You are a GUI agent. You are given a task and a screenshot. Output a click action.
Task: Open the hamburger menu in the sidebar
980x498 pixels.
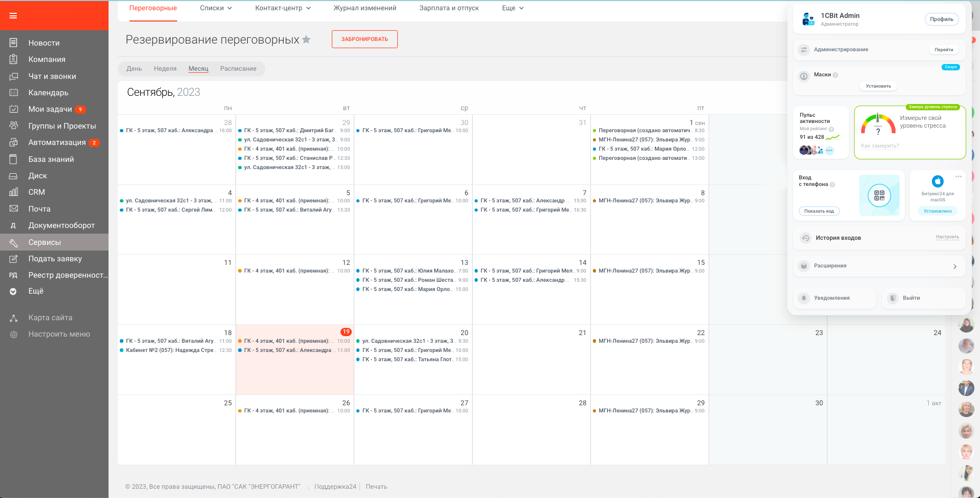(x=13, y=15)
